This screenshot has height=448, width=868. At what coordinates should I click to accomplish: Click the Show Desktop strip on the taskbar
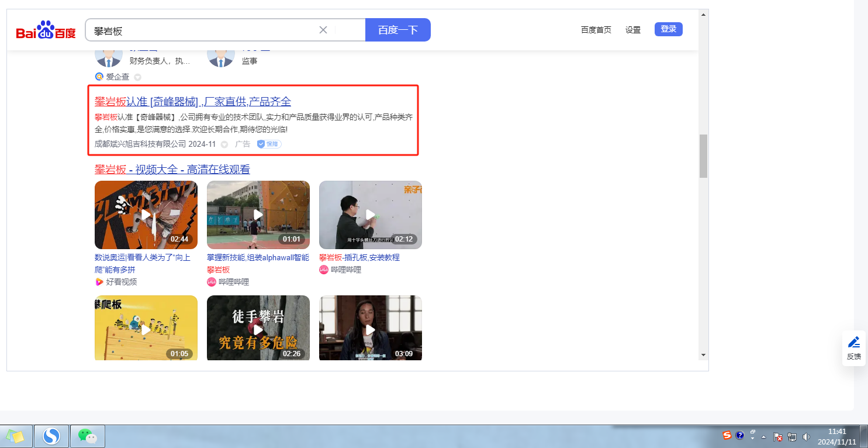(864, 436)
